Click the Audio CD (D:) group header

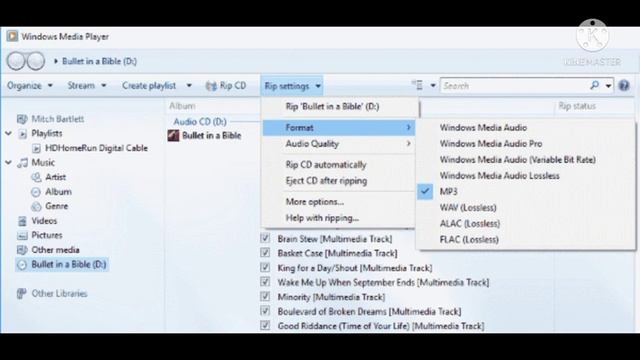click(200, 122)
